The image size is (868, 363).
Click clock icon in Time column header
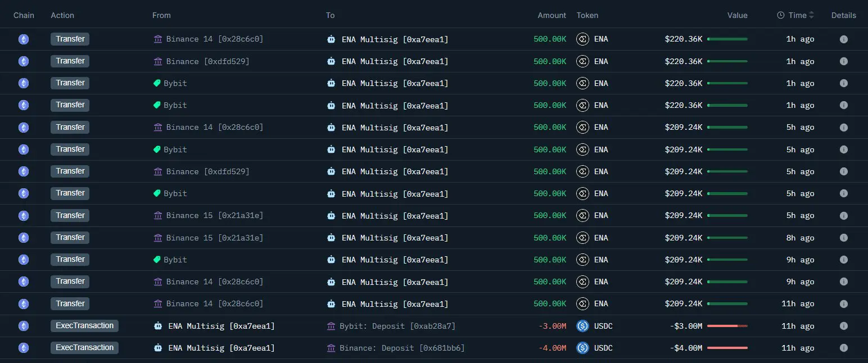[x=780, y=15]
